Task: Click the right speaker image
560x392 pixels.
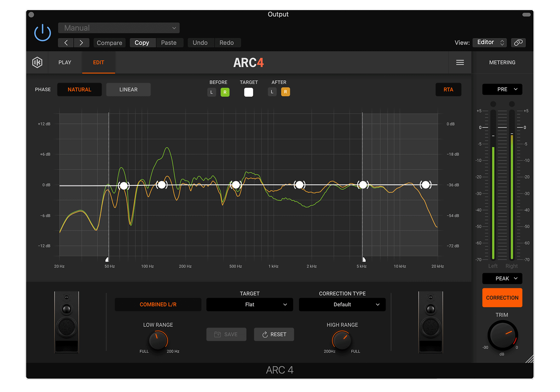Action: coord(431,322)
